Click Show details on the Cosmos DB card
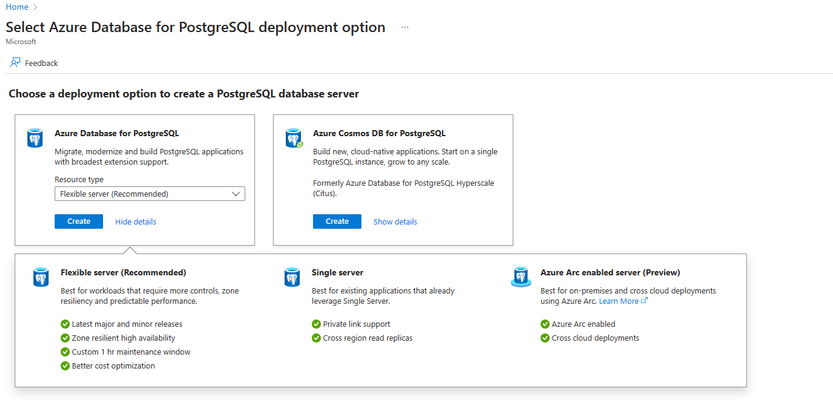Viewport: 833px width, 400px height. [x=395, y=222]
